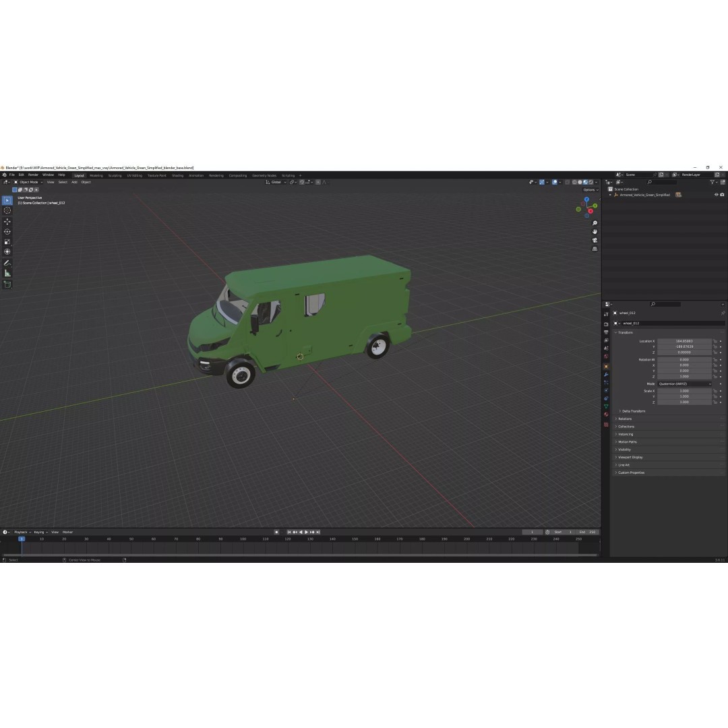Click the End frame 250 field
Image resolution: width=728 pixels, height=728 pixels.
pos(587,532)
